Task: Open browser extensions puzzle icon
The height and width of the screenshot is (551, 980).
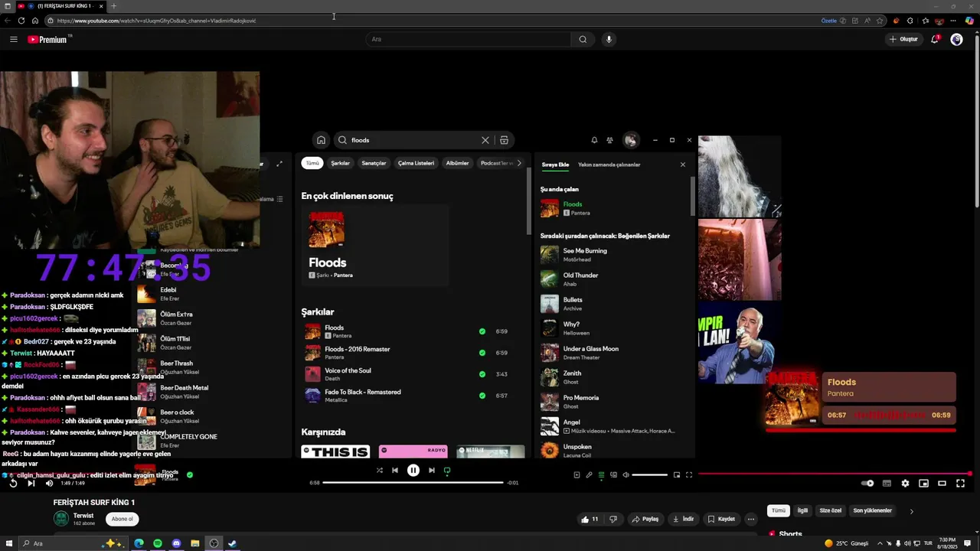Action: [910, 21]
